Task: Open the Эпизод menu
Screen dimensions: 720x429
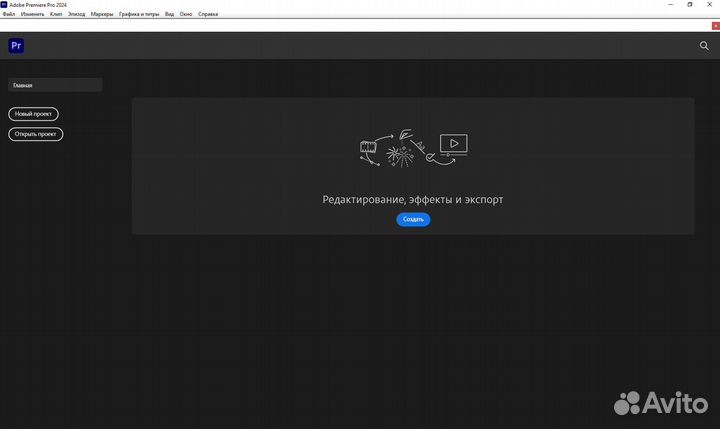Action: [x=77, y=14]
